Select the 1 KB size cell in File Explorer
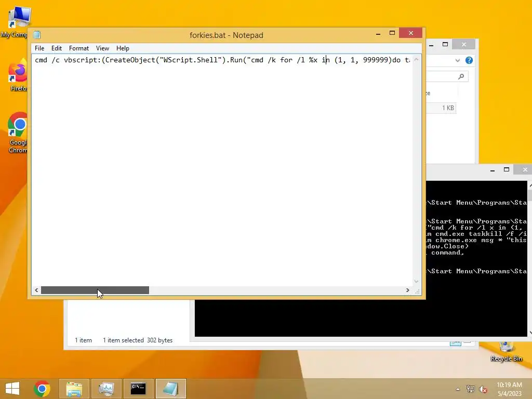 [447, 108]
